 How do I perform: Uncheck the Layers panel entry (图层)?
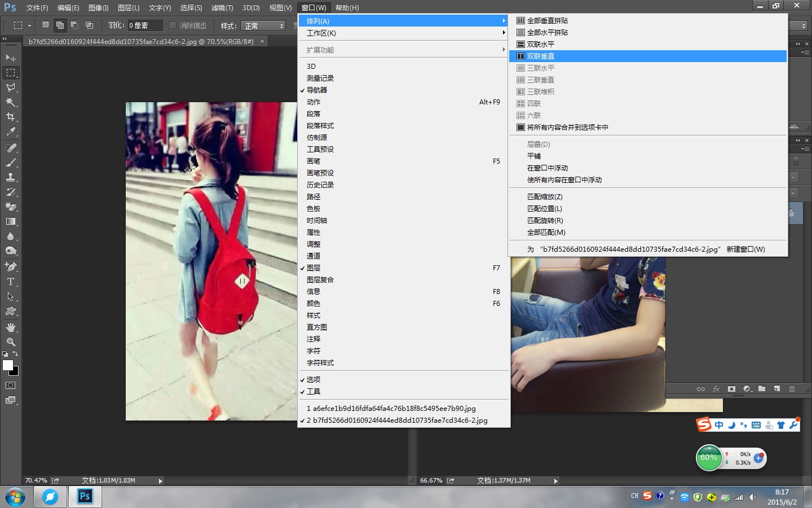tap(404, 268)
